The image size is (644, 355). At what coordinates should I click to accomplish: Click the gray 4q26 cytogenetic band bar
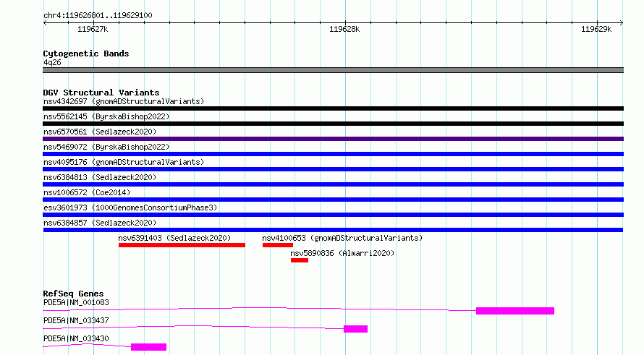pos(333,70)
